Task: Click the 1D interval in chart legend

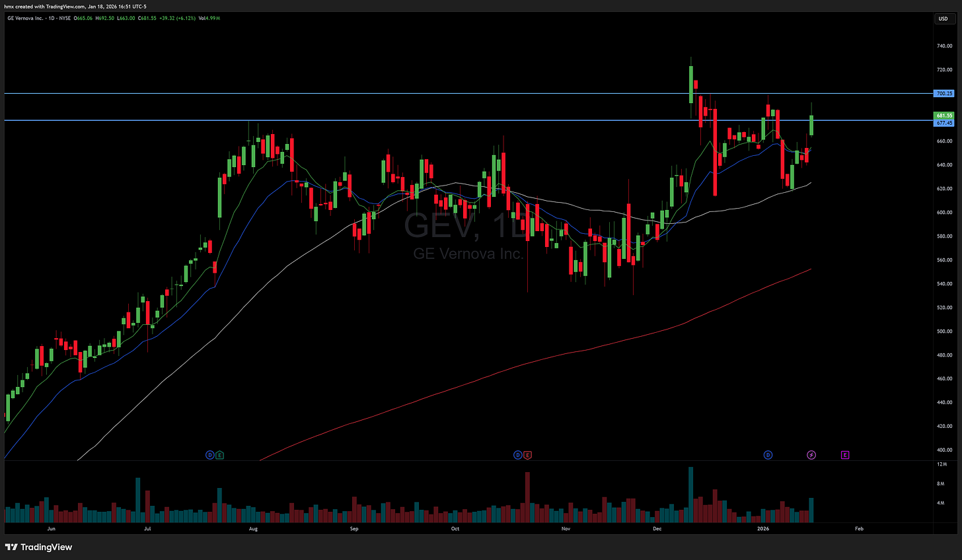Action: [52, 18]
